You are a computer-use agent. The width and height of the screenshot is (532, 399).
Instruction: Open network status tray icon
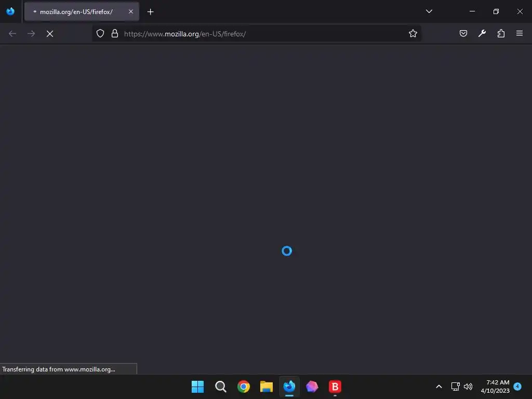pos(455,387)
